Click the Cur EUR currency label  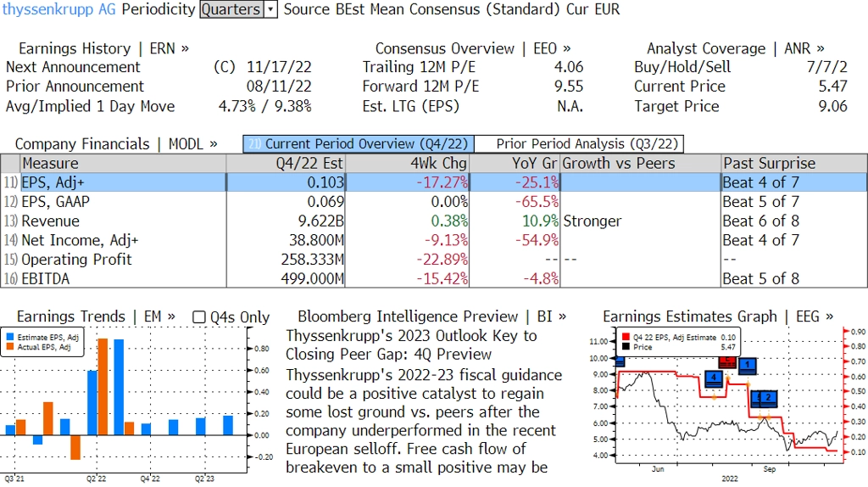[593, 9]
